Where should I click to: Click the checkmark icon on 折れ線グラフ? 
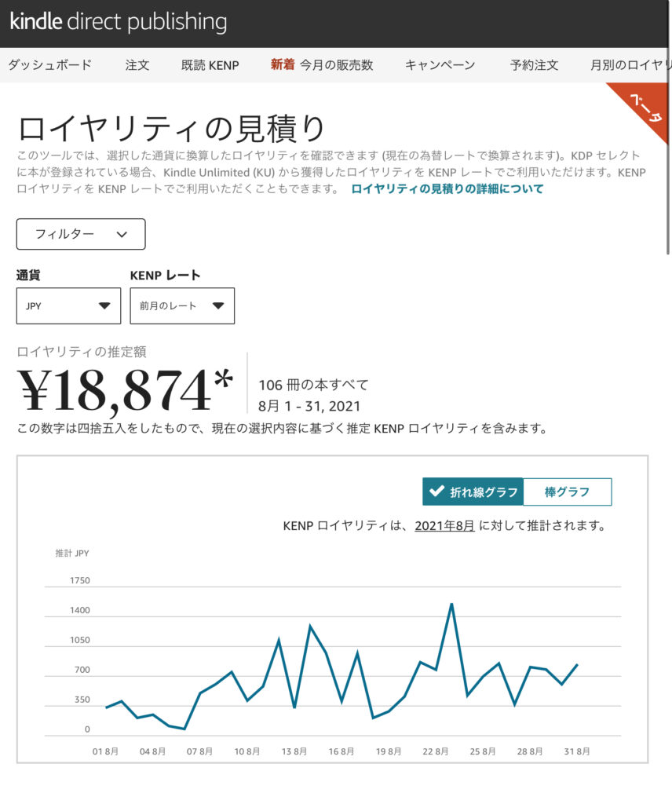pyautogui.click(x=436, y=492)
